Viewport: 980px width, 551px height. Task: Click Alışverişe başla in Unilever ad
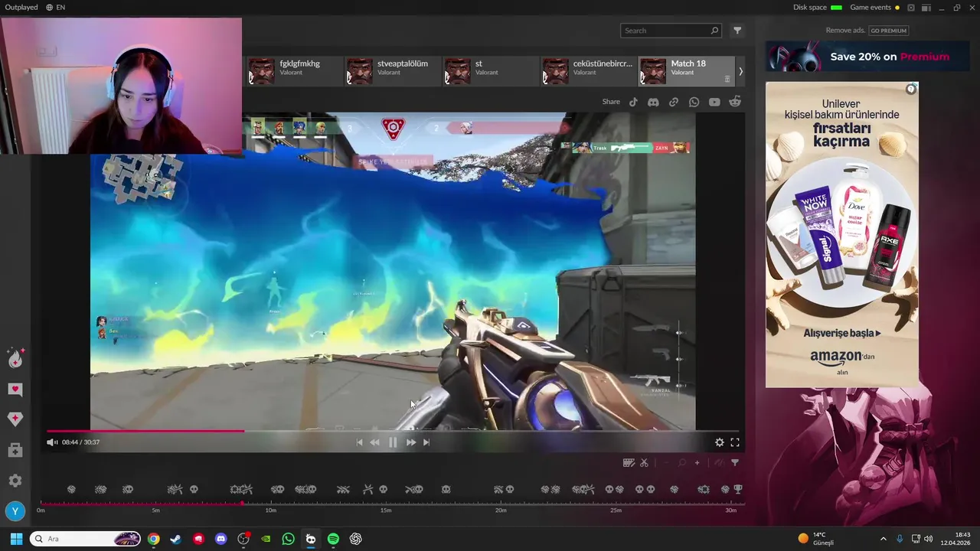pos(842,333)
